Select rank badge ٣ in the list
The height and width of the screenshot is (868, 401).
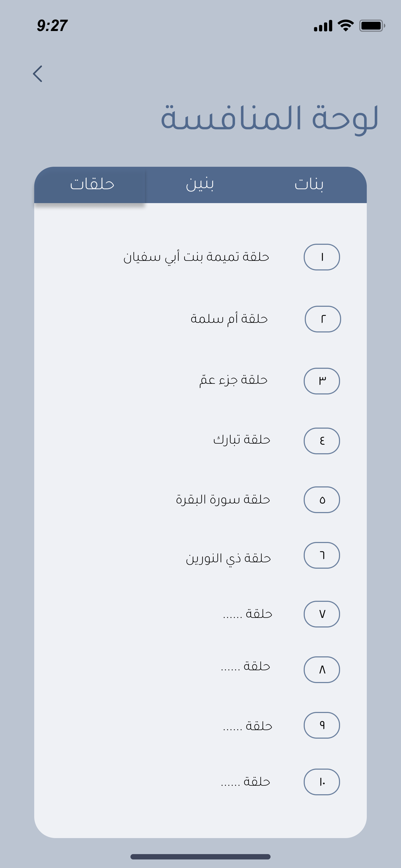click(x=322, y=381)
